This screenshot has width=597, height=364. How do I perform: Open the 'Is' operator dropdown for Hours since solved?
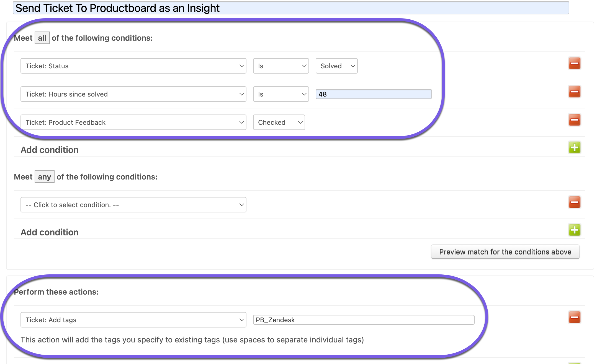pos(281,94)
